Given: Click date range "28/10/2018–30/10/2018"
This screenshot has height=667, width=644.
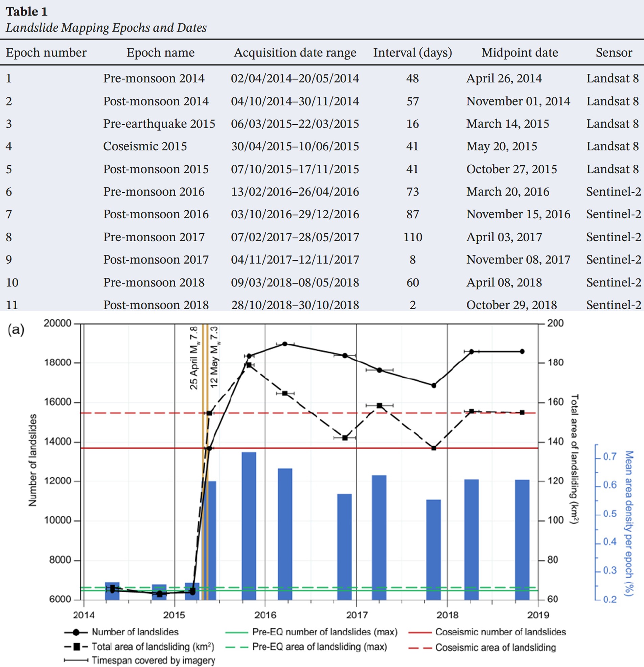Looking at the screenshot, I should (x=295, y=305).
